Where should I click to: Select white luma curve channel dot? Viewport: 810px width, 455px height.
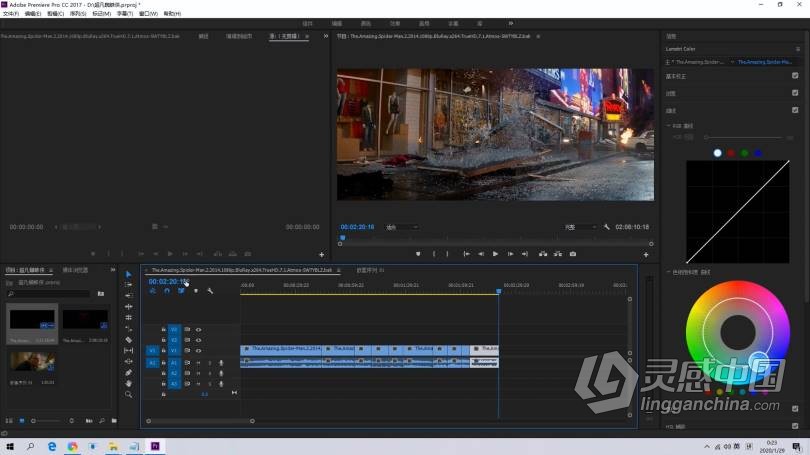click(718, 153)
